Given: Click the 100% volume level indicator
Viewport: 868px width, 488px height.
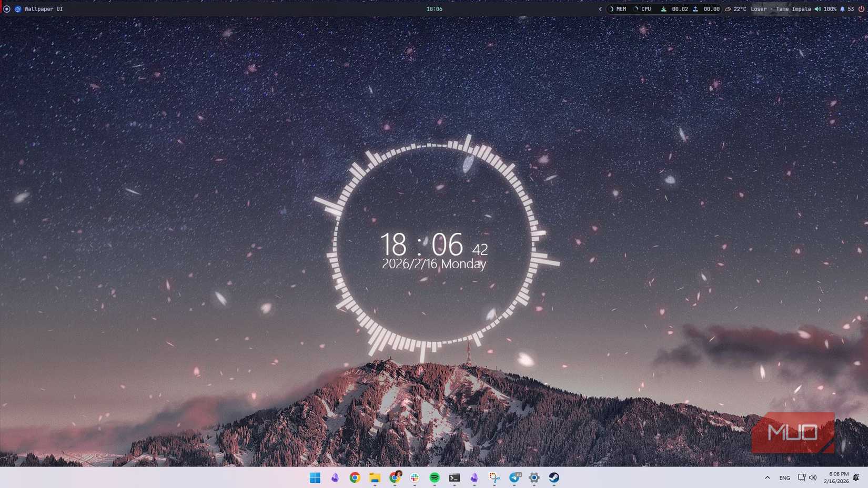Looking at the screenshot, I should [x=829, y=9].
